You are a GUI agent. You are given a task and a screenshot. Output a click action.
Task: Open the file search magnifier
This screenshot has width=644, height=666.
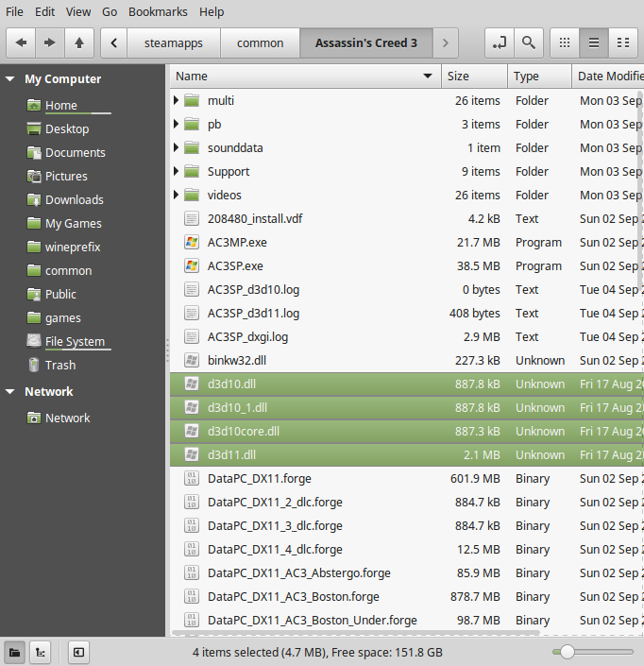(x=529, y=43)
